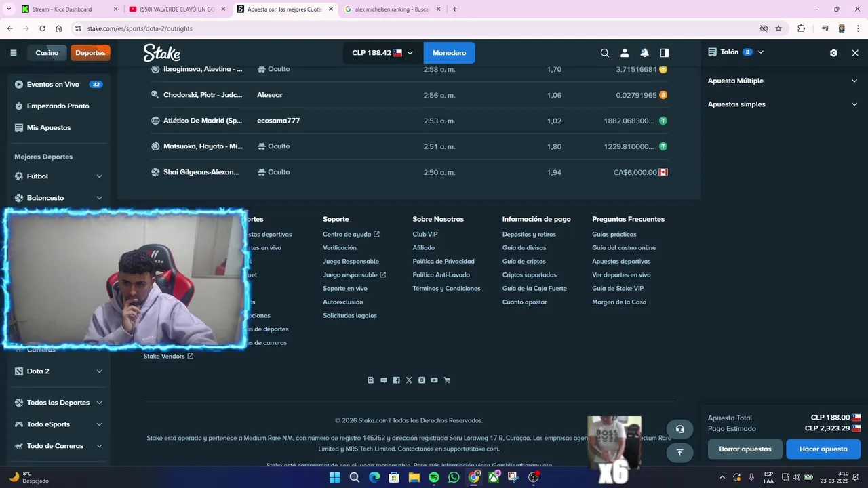
Task: Click the X social icon in footer
Action: click(x=409, y=380)
